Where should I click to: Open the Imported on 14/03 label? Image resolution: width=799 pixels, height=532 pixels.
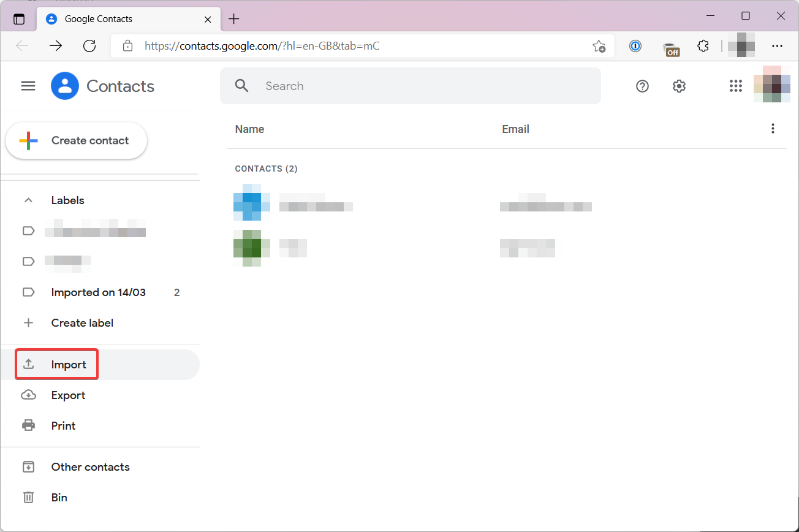100,292
